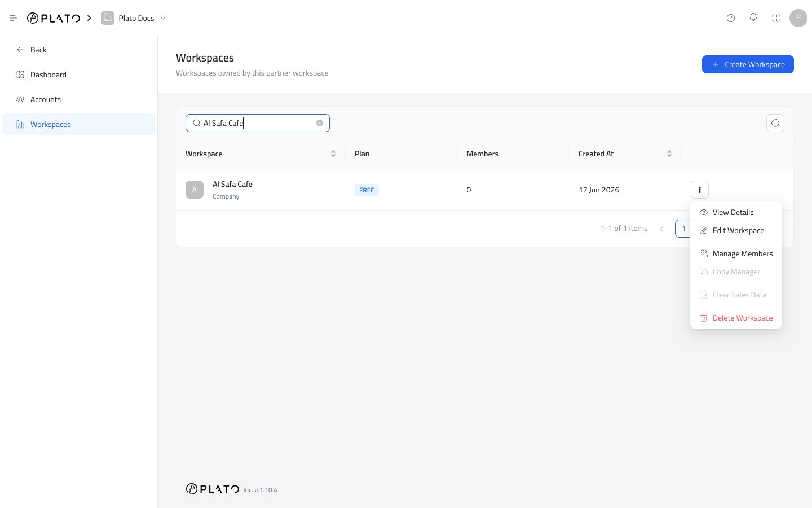812x508 pixels.
Task: Choose Manage Members from the menu
Action: (736, 253)
